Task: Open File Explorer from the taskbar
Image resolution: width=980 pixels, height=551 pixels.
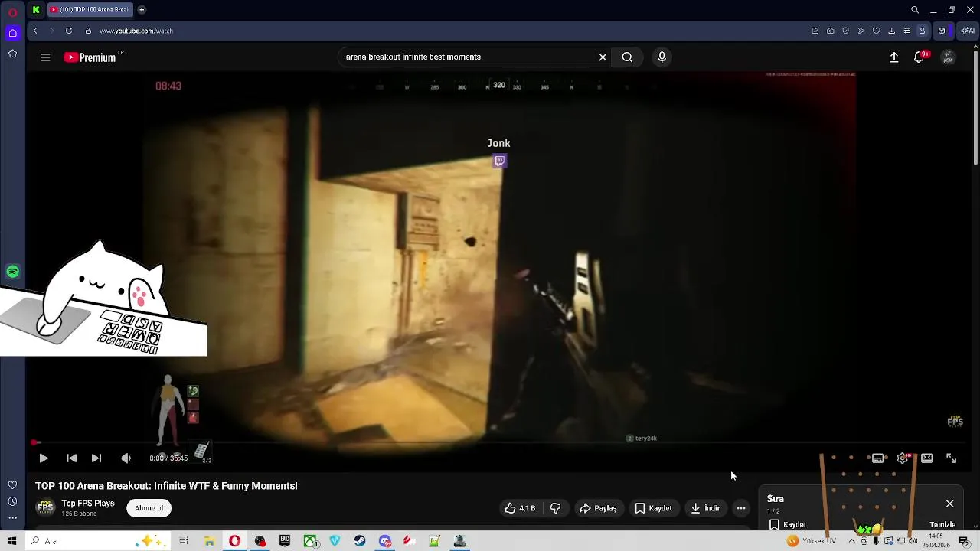Action: point(209,541)
